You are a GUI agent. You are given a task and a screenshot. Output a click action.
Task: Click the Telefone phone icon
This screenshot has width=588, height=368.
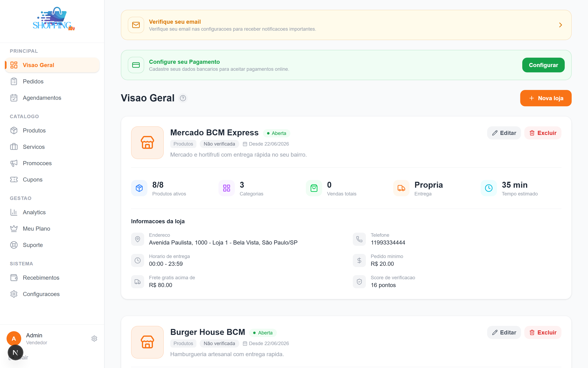(x=359, y=239)
